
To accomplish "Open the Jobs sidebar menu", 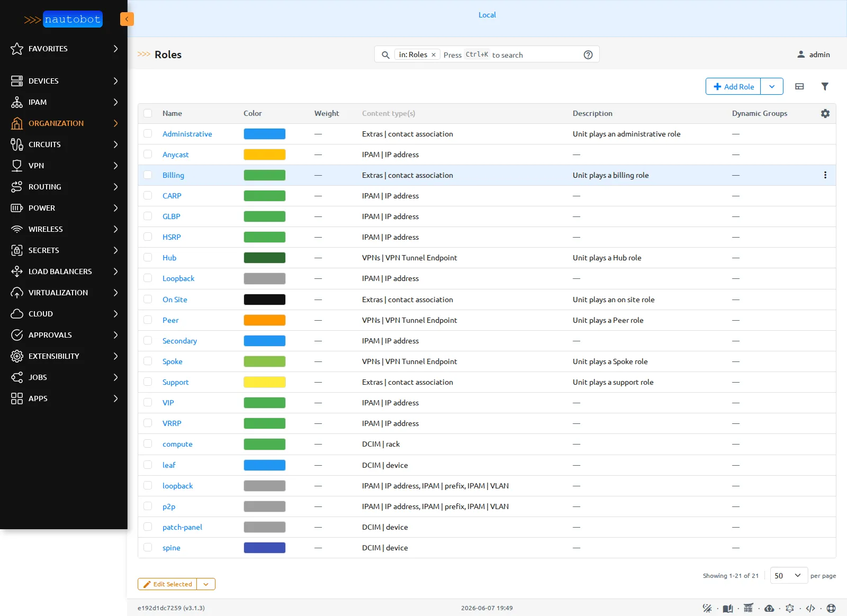I will click(x=64, y=377).
